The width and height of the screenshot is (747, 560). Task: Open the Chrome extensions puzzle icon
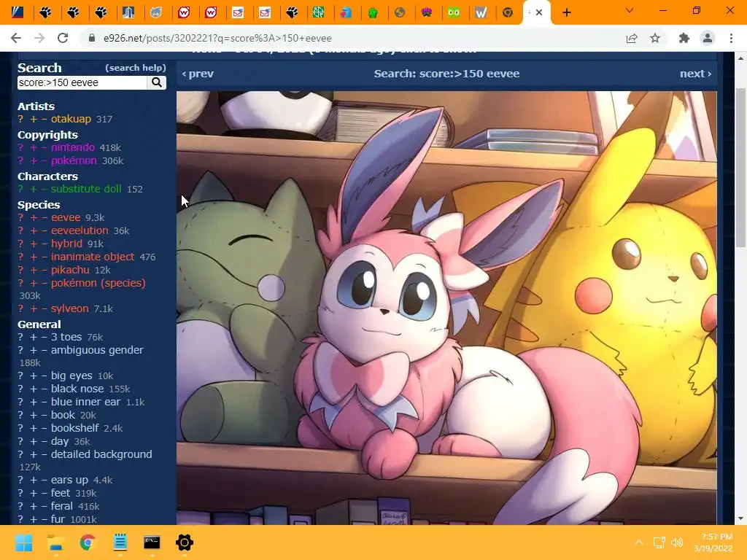(684, 38)
